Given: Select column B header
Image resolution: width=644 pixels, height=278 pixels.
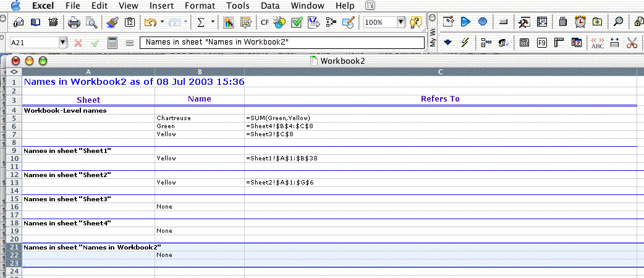Looking at the screenshot, I should pos(199,72).
